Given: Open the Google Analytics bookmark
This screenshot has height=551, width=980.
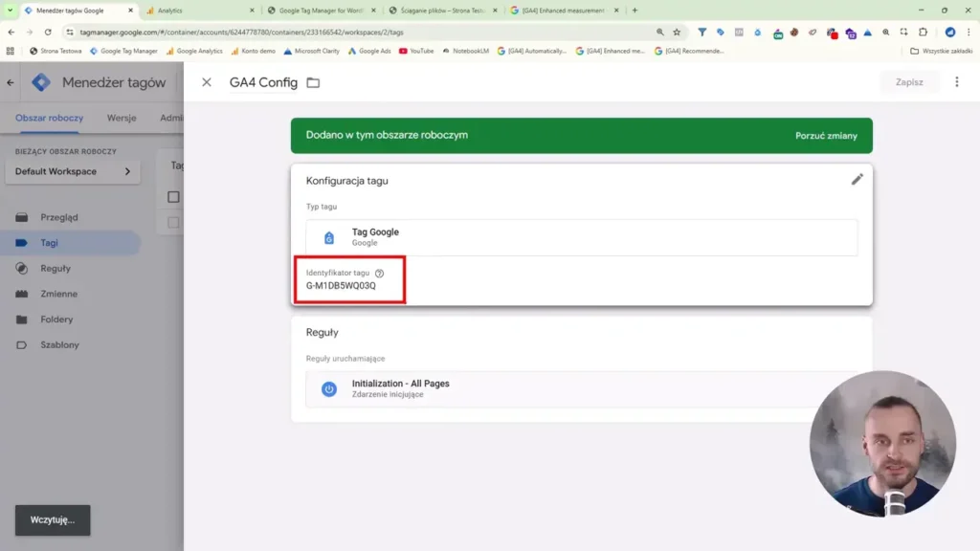Looking at the screenshot, I should [194, 52].
